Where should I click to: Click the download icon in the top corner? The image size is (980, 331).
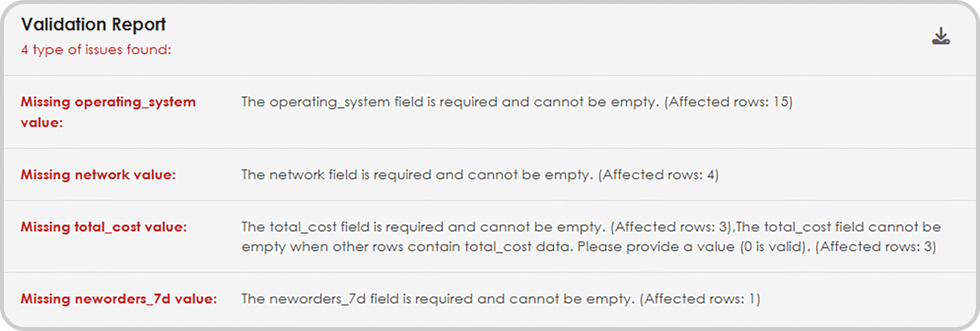pos(941,35)
